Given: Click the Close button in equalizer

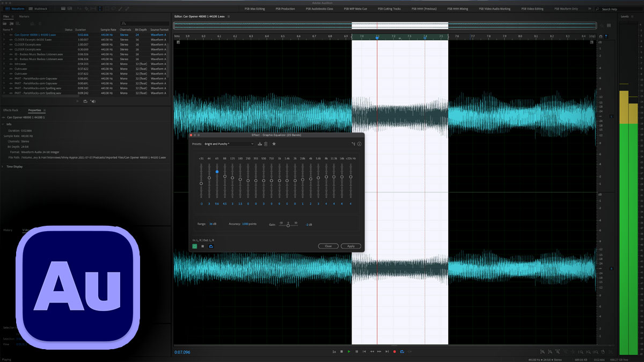Looking at the screenshot, I should click(x=328, y=246).
